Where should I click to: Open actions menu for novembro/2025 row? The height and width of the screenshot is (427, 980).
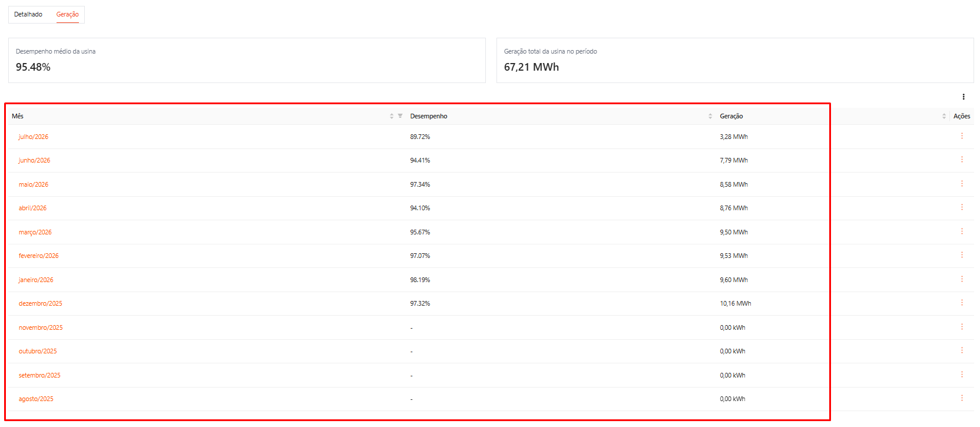(x=962, y=327)
